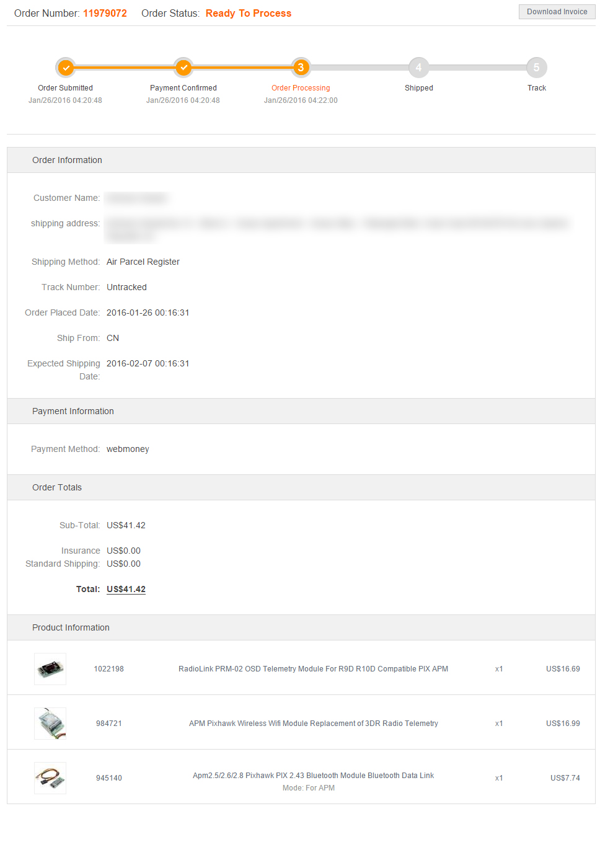The height and width of the screenshot is (868, 600).
Task: Click the Payment Information section header
Action: [x=73, y=411]
